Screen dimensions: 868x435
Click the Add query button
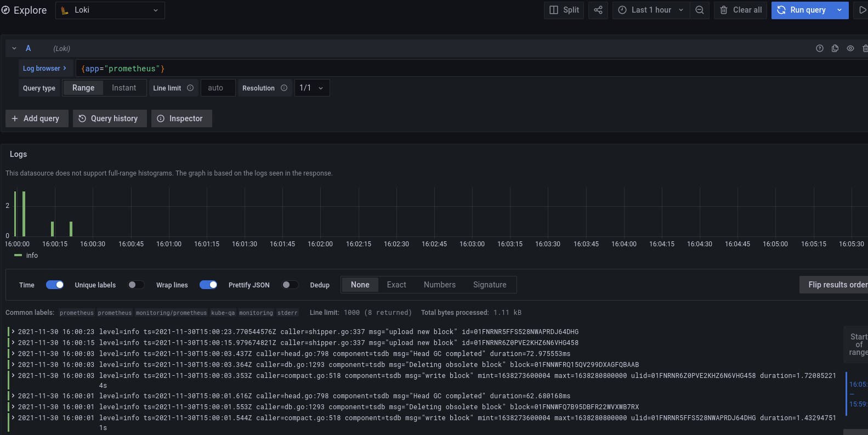(37, 118)
